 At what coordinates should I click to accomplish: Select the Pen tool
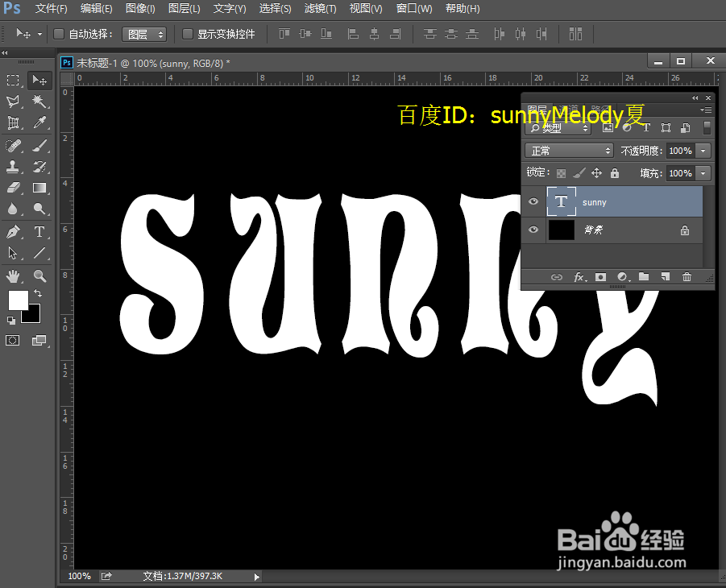13,231
